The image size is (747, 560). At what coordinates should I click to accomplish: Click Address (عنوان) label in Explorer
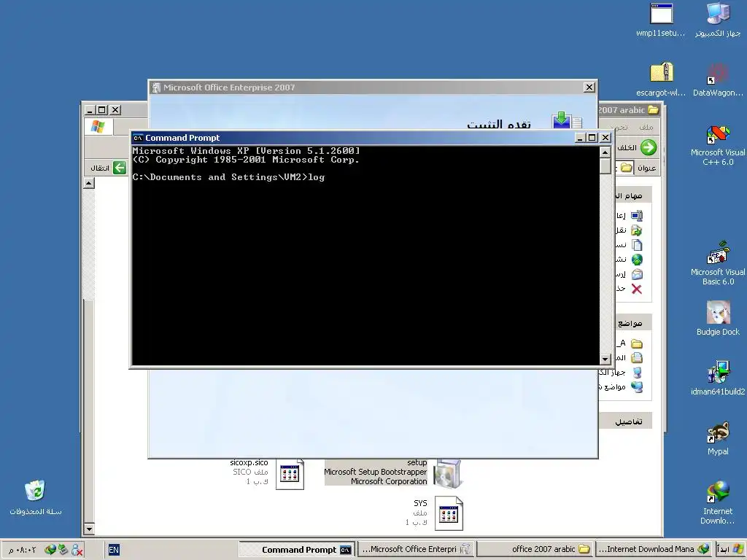(x=646, y=168)
